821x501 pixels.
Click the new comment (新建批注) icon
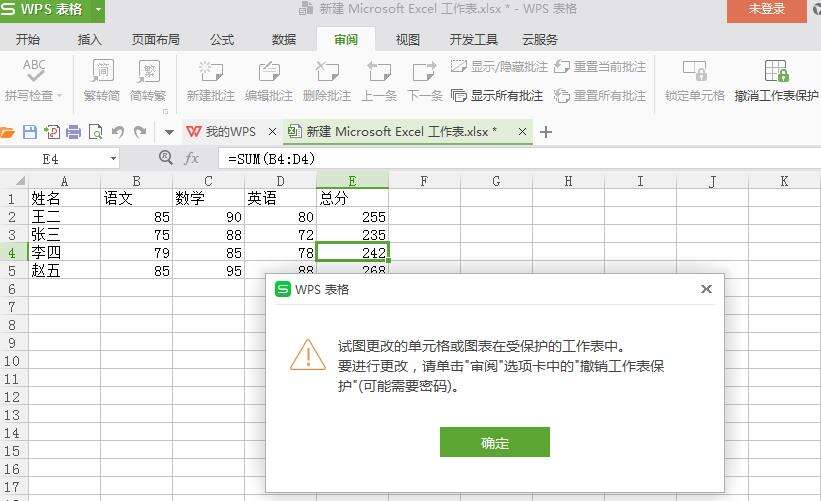click(210, 71)
